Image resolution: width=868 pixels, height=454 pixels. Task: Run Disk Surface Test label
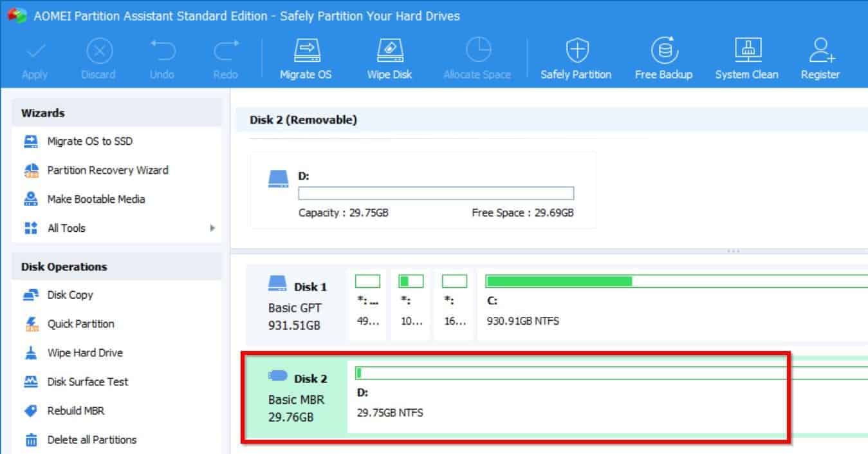88,382
